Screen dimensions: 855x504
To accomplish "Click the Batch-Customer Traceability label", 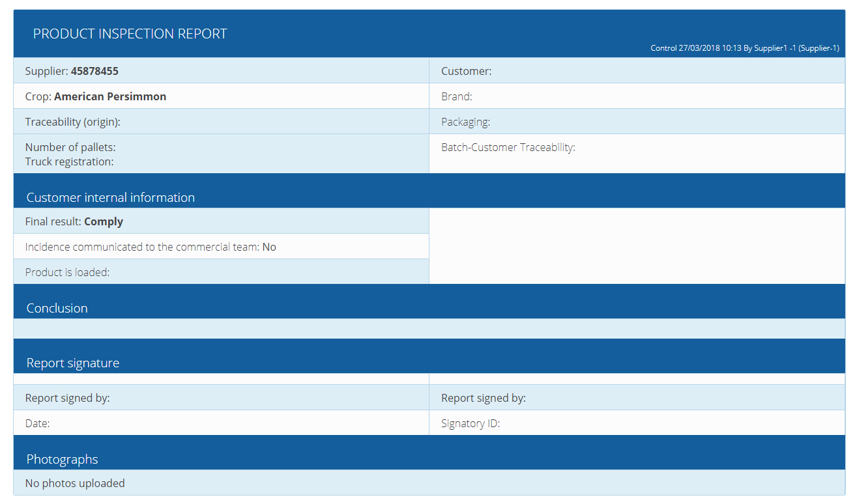I will point(508,147).
